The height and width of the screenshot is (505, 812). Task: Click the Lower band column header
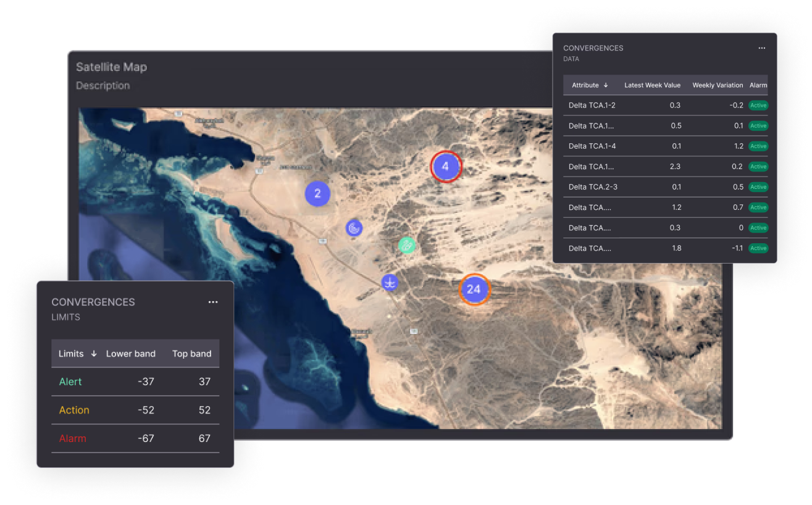[131, 354]
